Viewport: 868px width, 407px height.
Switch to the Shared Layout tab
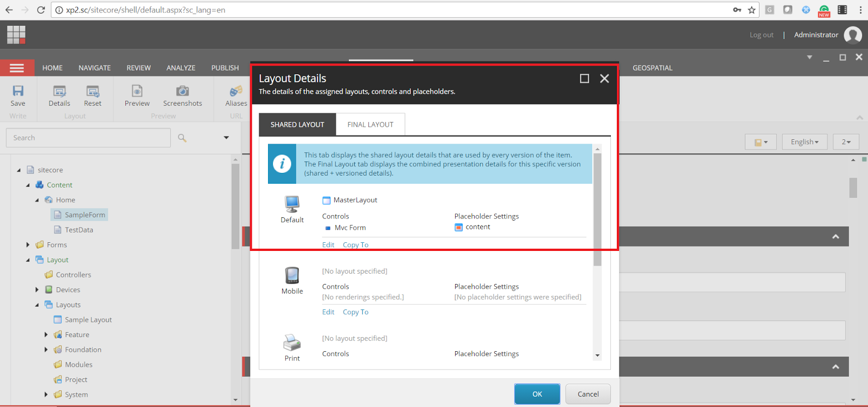tap(297, 125)
